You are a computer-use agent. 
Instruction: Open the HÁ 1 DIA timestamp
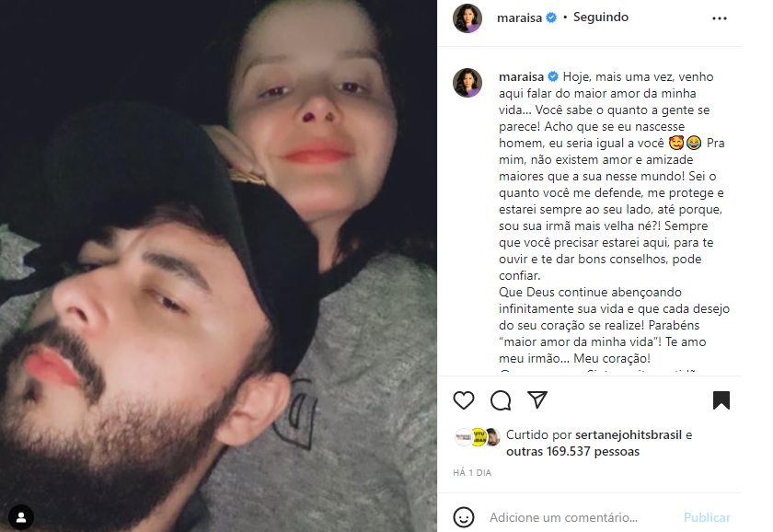click(472, 473)
